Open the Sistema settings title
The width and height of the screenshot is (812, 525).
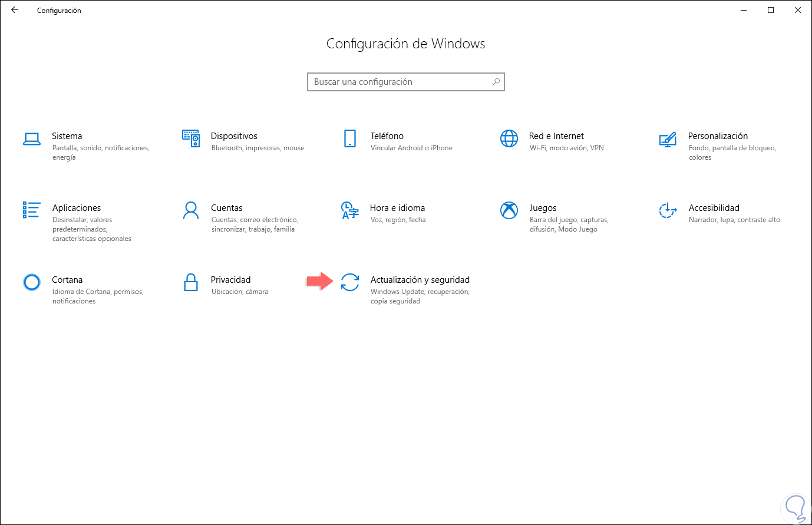tap(67, 136)
